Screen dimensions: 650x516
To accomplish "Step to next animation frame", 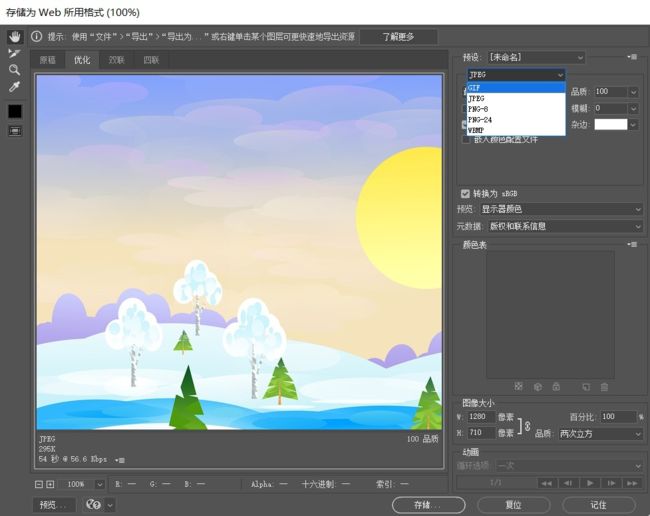I will point(611,483).
